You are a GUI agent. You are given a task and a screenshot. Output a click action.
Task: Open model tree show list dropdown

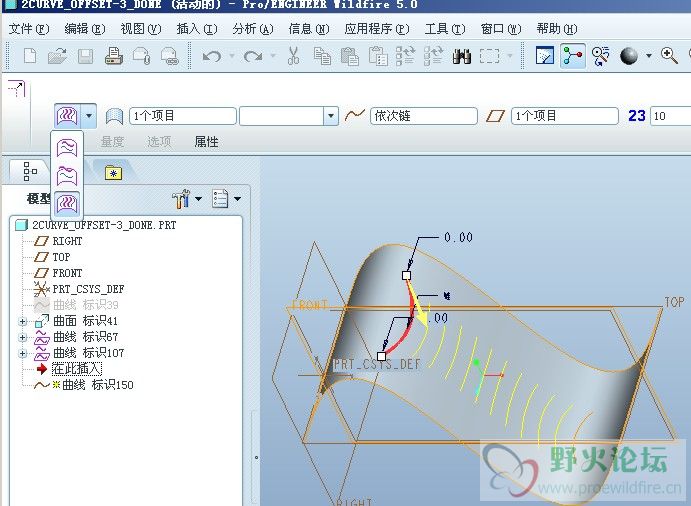(226, 199)
